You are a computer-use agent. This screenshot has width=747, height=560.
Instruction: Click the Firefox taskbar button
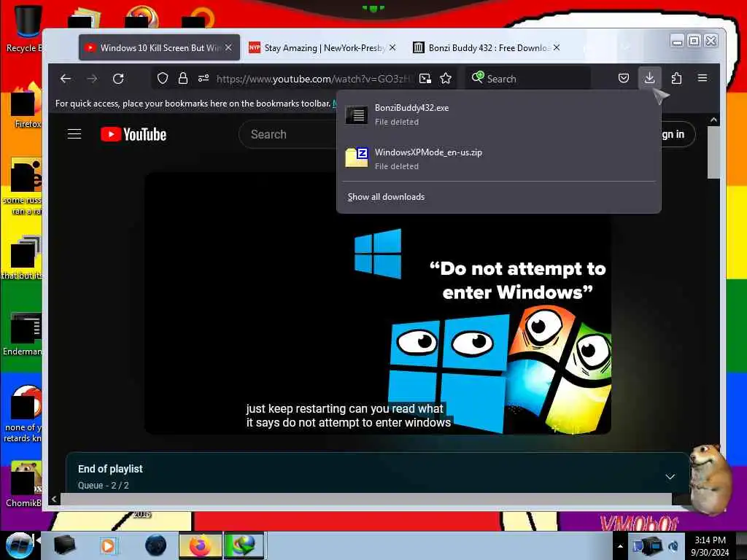(x=200, y=545)
